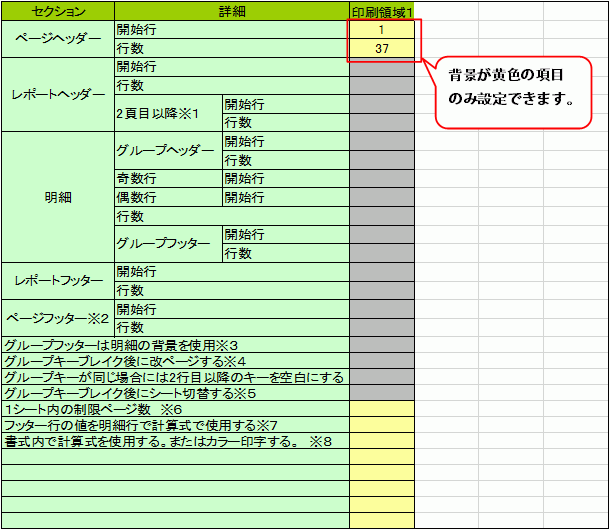Select the 2頁目以降※1 cell

pos(168,113)
